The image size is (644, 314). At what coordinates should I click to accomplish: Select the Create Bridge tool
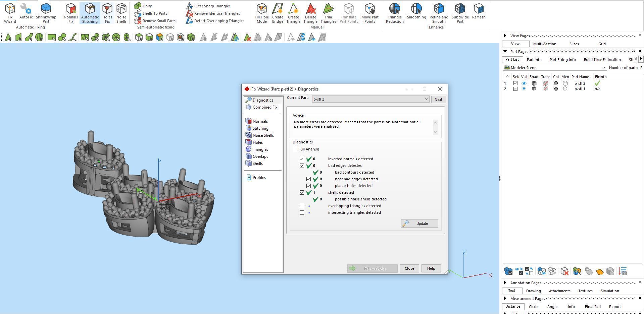click(278, 13)
